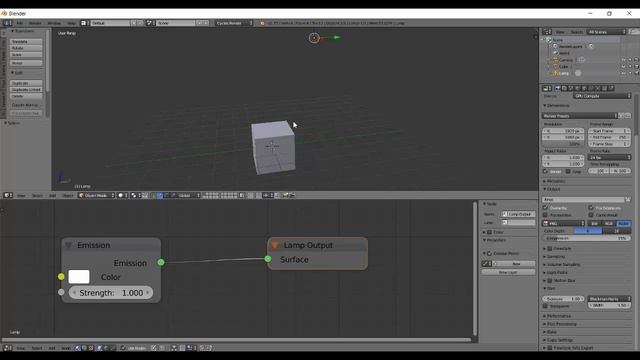Enable the Motion Blur checkbox

[x=550, y=280]
